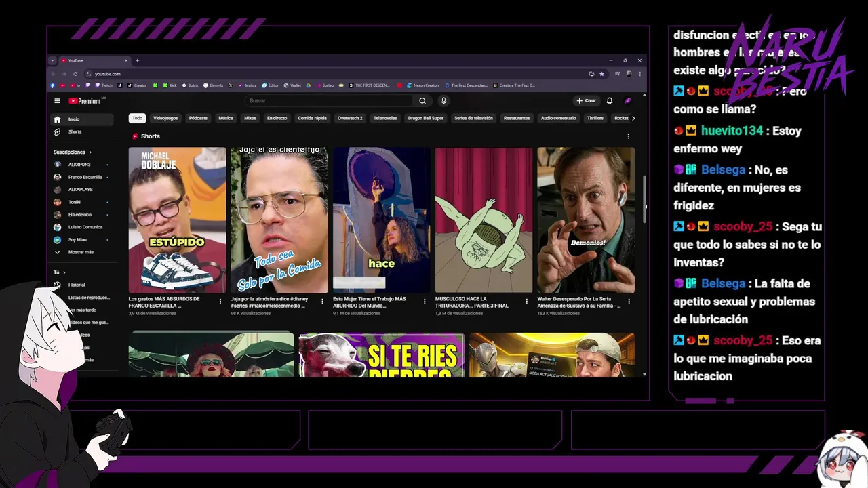This screenshot has width=868, height=488.
Task: Open Listas de reproducción in sidebar
Action: pyautogui.click(x=88, y=298)
